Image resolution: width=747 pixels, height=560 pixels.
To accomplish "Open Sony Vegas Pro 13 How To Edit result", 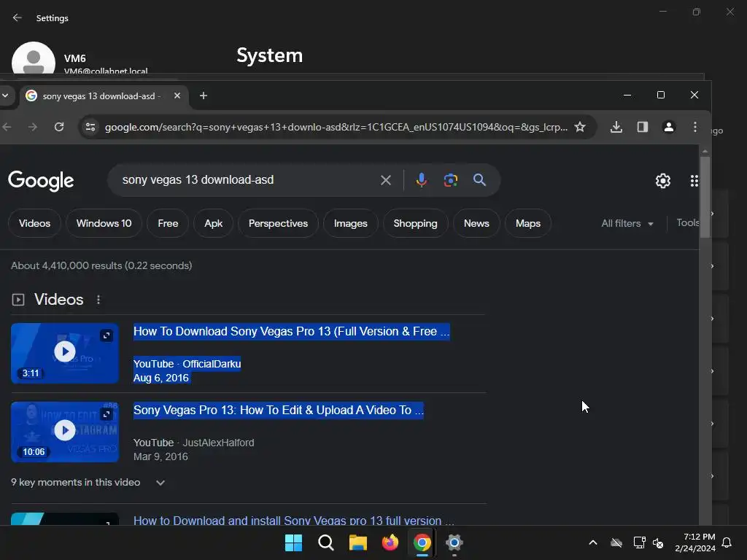I will pyautogui.click(x=278, y=410).
